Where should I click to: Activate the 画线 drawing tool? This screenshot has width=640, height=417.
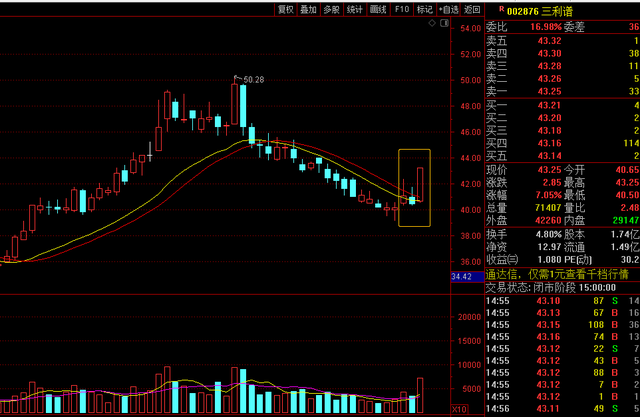point(378,9)
